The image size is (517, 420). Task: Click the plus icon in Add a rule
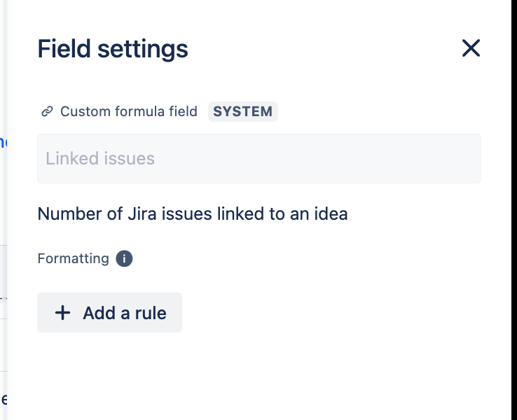click(x=63, y=313)
